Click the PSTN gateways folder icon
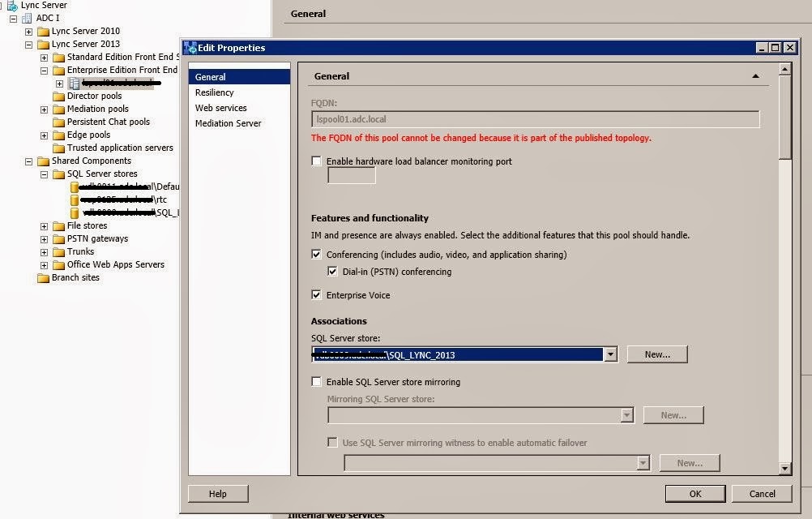812x519 pixels. [59, 239]
